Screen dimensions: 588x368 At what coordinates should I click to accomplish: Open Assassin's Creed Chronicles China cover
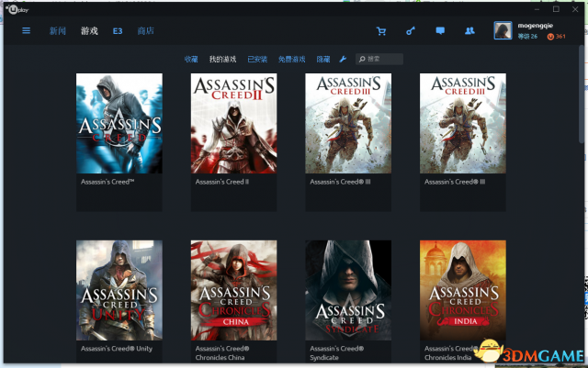(x=233, y=290)
